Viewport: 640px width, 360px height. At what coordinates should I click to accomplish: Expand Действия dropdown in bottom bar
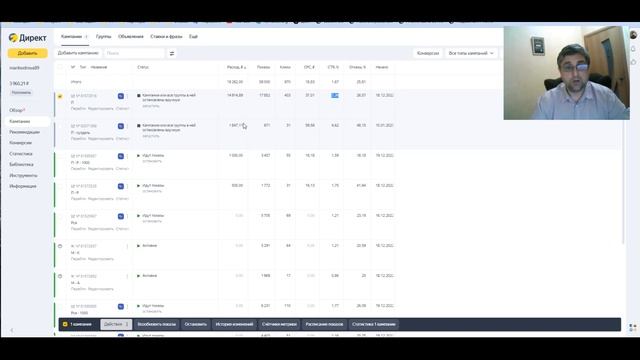[x=116, y=324]
